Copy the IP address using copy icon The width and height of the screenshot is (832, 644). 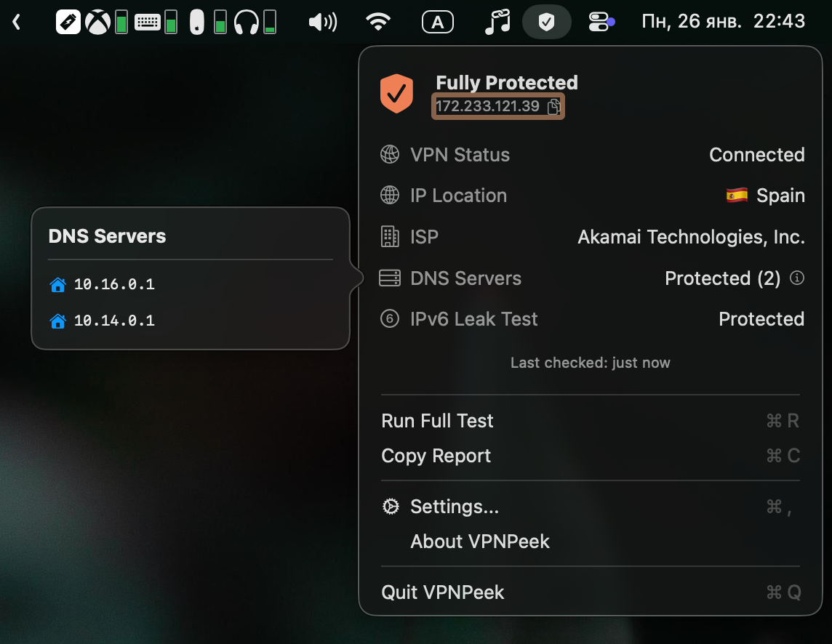pyautogui.click(x=553, y=107)
